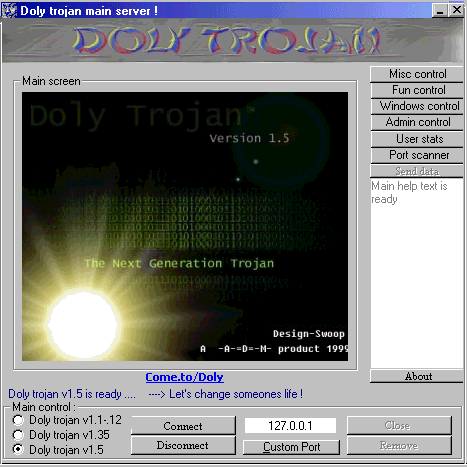The image size is (467, 467).
Task: Launch the Port scanner
Action: coord(417,155)
